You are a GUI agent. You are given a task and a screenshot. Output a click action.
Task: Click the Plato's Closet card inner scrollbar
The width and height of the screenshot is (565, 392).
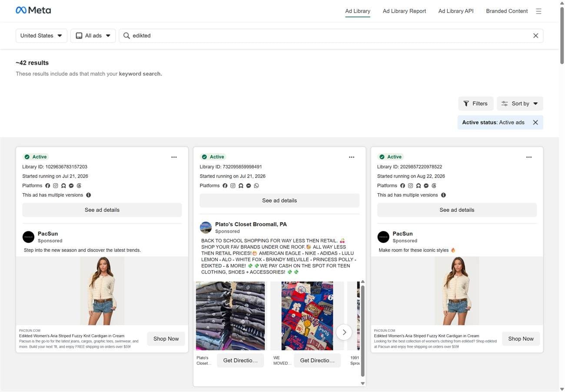coord(363,331)
